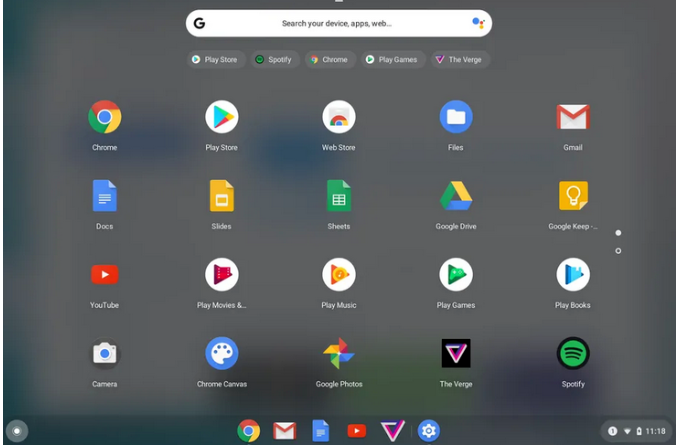
Task: Open Settings gear on the shelf
Action: tap(429, 431)
